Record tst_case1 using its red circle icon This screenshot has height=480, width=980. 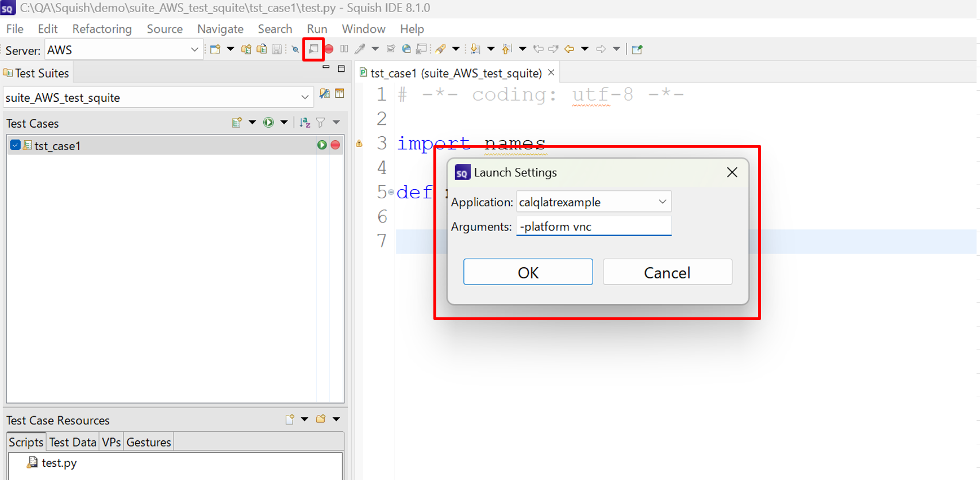pyautogui.click(x=336, y=145)
